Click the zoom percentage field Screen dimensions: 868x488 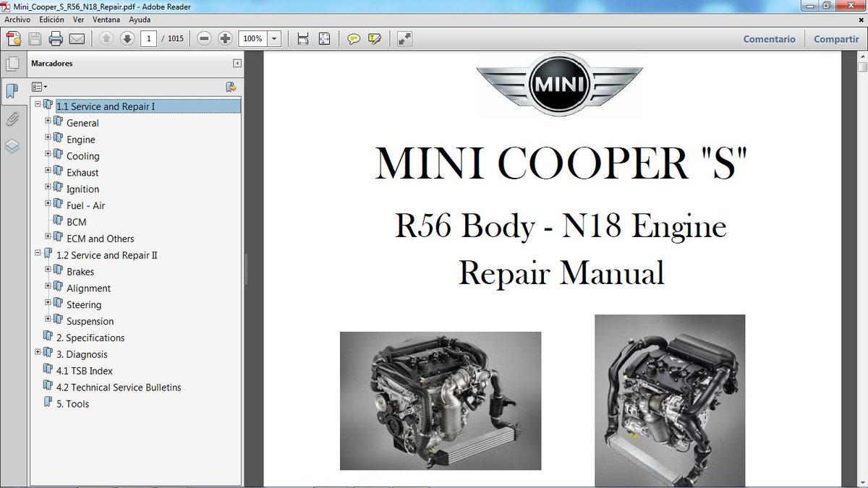coord(252,39)
